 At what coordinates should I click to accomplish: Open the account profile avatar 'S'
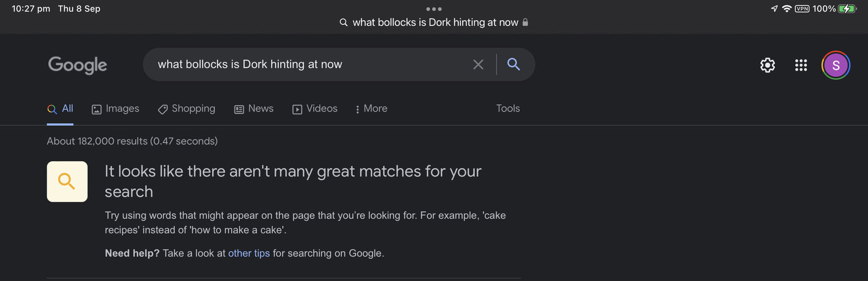835,65
